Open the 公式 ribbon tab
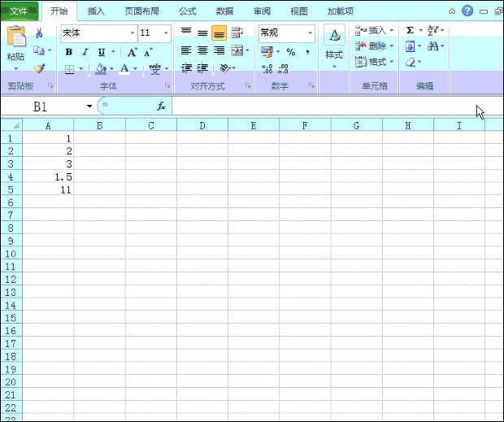The image size is (504, 422). click(x=188, y=11)
